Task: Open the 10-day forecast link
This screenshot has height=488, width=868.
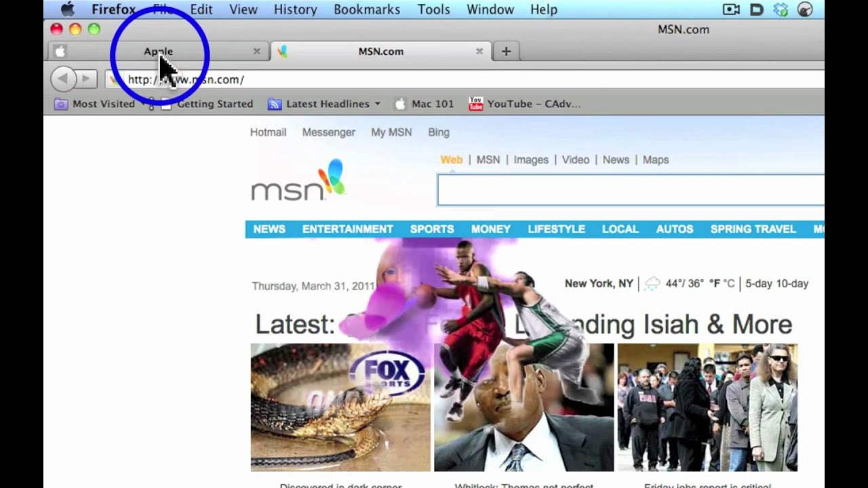Action: [x=793, y=283]
